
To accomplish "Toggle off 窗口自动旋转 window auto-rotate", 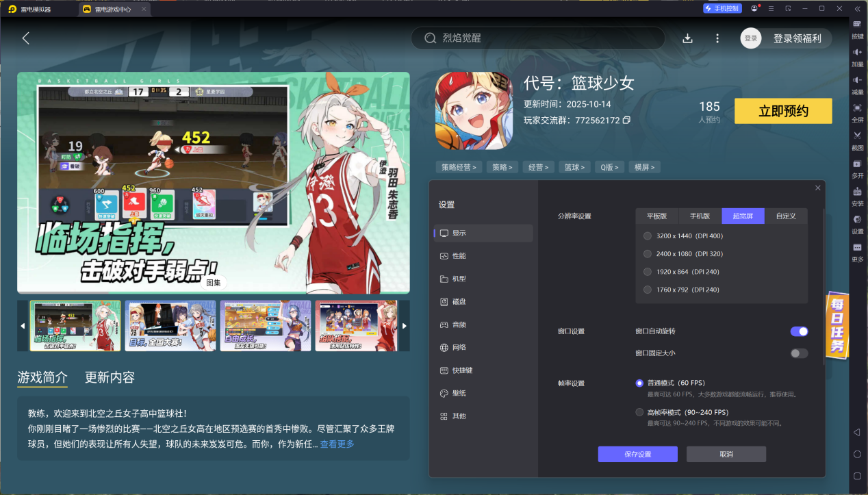I will (799, 331).
